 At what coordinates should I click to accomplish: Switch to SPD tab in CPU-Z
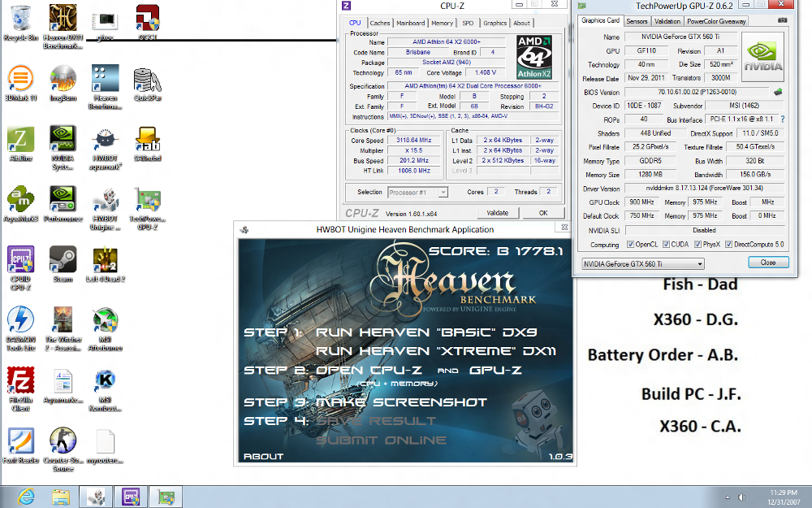point(469,23)
